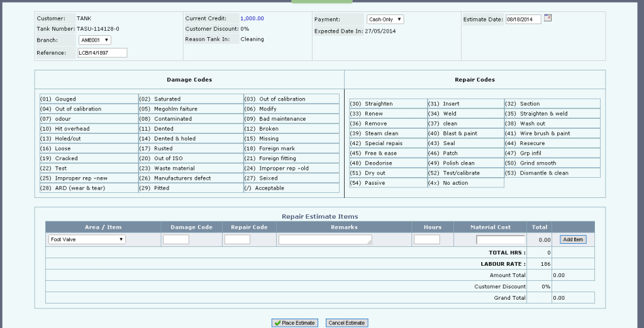Image resolution: width=644 pixels, height=328 pixels.
Task: Click the Hours input field
Action: click(427, 239)
